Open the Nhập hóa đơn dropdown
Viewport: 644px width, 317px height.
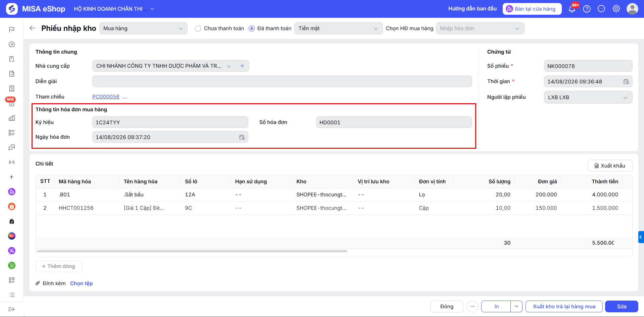(480, 28)
